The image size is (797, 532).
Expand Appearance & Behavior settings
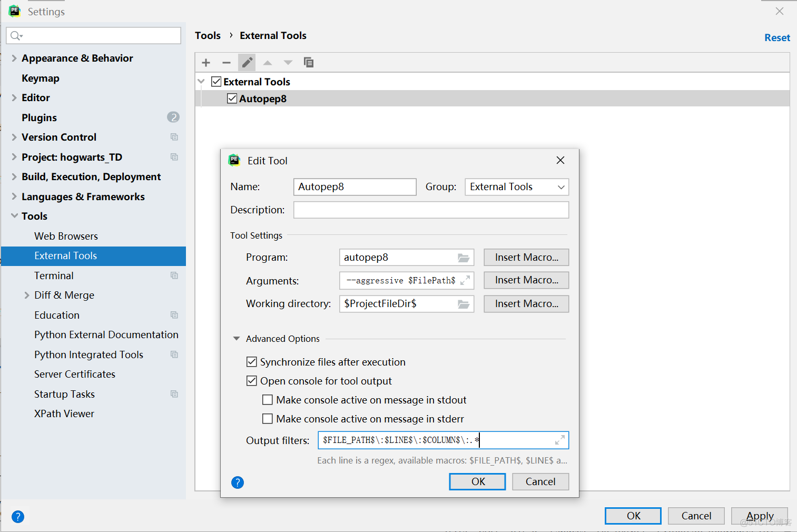coord(14,58)
